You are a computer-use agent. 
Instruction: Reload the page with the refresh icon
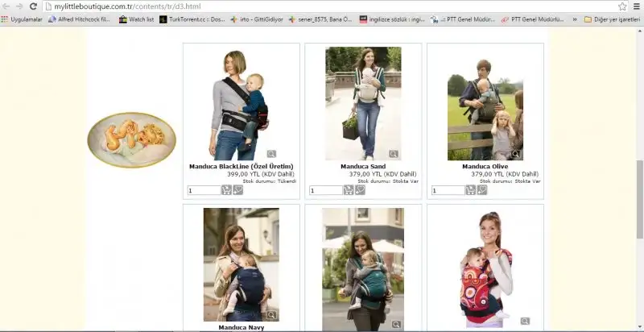[x=33, y=6]
